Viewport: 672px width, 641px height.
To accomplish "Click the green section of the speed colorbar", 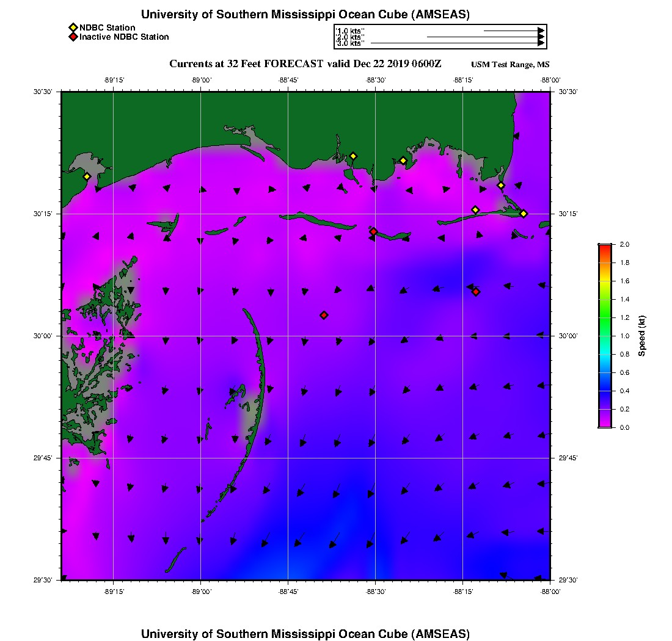I will click(x=605, y=317).
